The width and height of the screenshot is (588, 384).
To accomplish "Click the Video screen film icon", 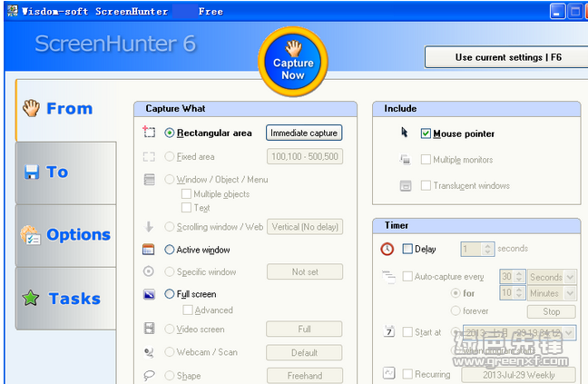I will (x=149, y=329).
